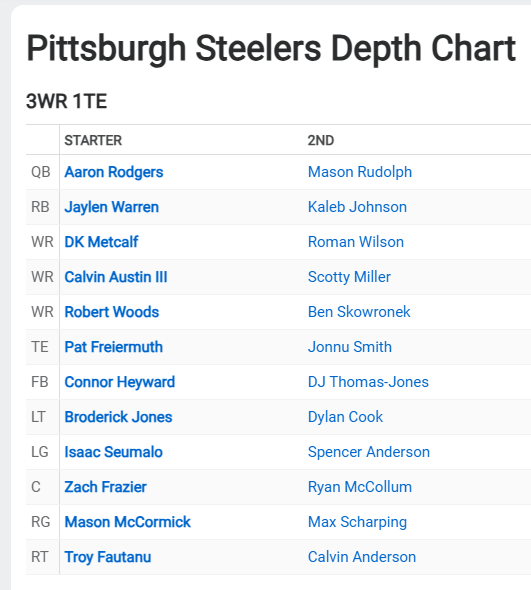
Task: Select Kaleb Johnson backup running back
Action: 357,207
